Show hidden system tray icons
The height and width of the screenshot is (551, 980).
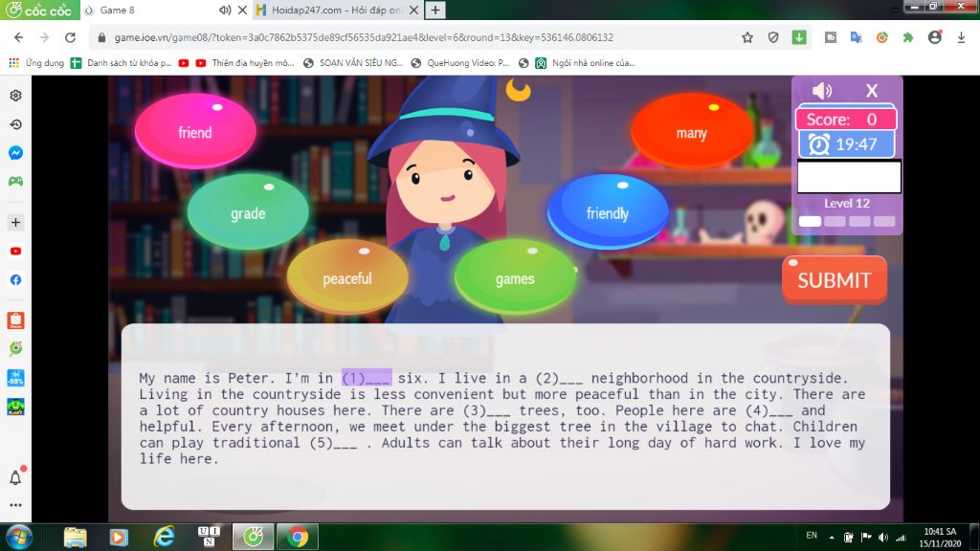coord(832,537)
